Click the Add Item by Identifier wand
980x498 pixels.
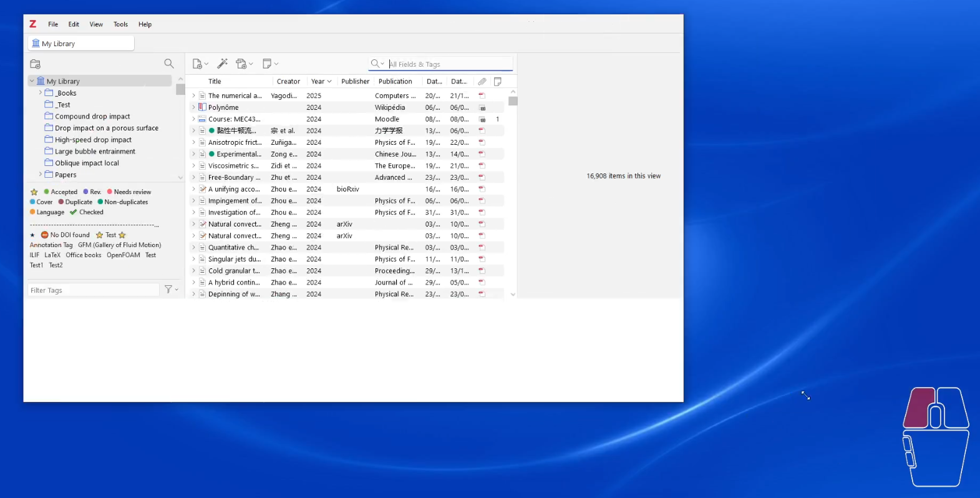[222, 64]
